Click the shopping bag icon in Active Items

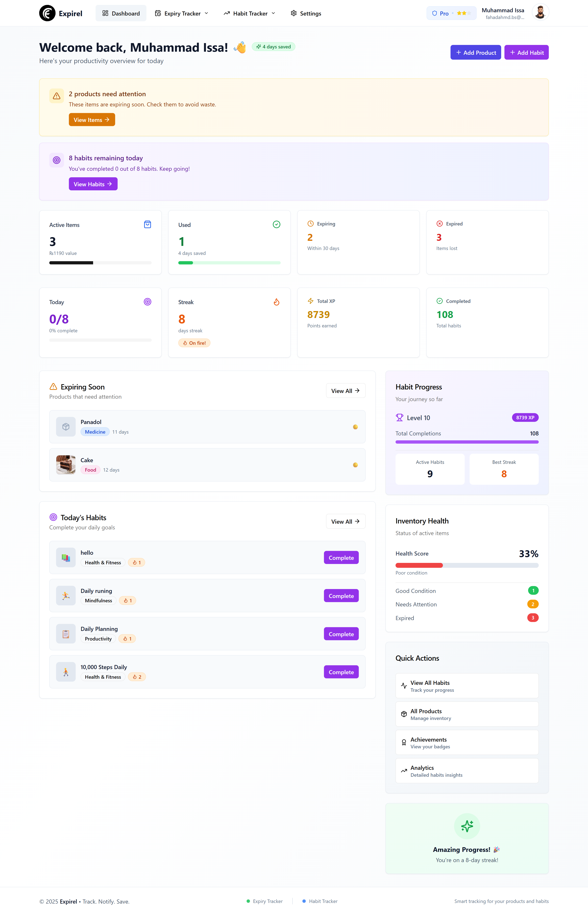coord(147,224)
